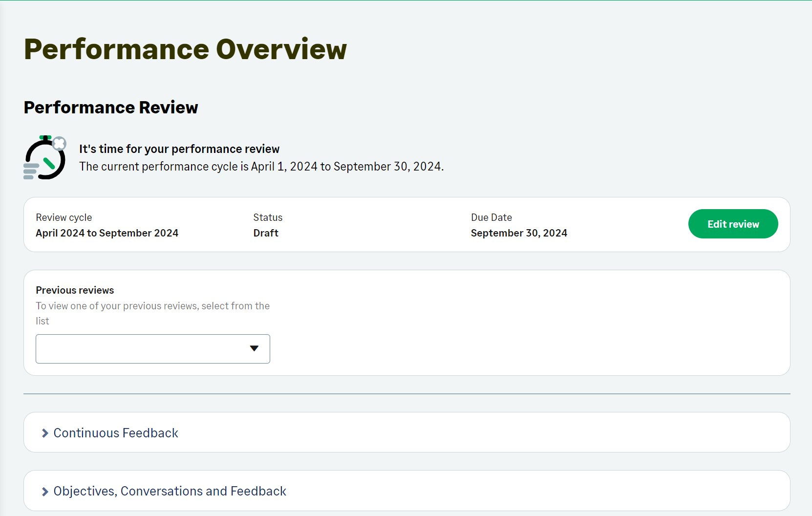Image resolution: width=812 pixels, height=516 pixels.
Task: Expand Objectives, Conversations and Feedback section
Action: [170, 491]
